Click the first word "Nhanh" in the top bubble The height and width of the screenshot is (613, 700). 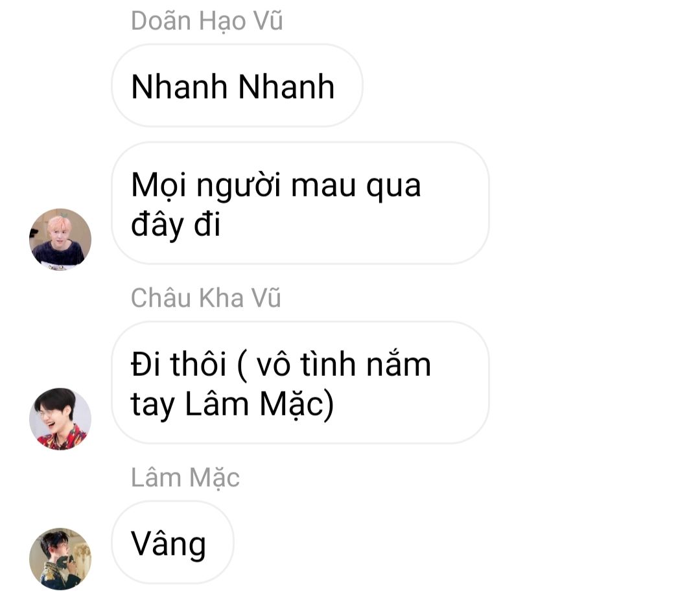(x=180, y=87)
